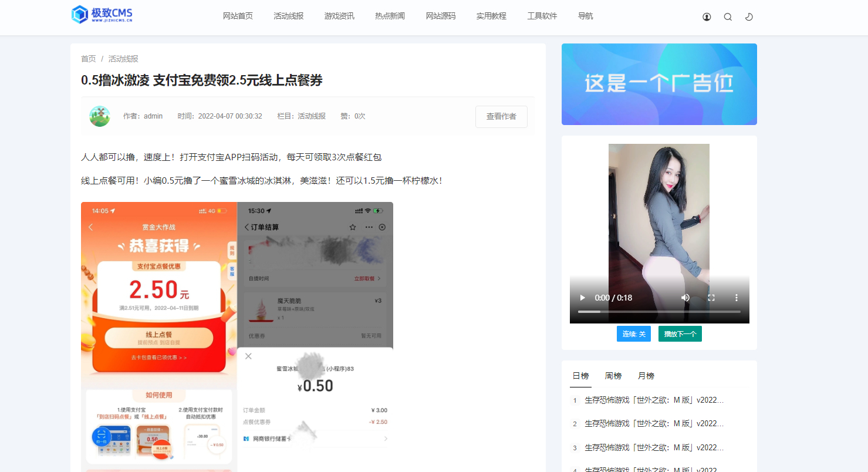
Task: Switch to the 月榜 tab
Action: pos(646,376)
